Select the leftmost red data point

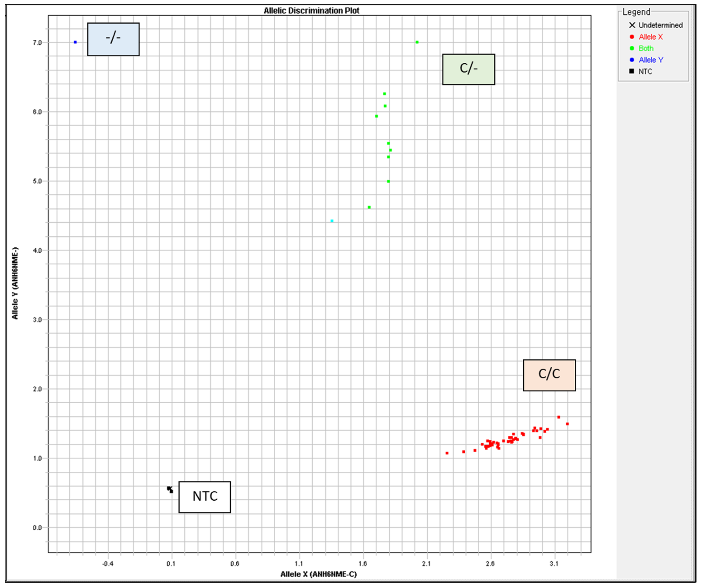tap(447, 453)
